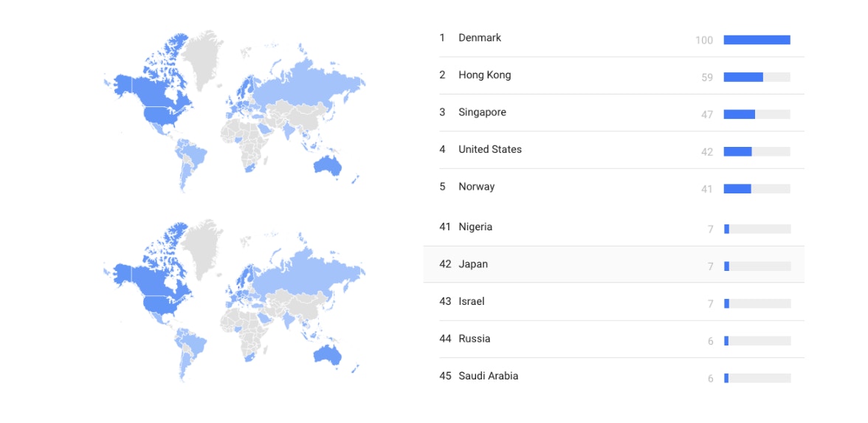Click Australia on the top world map
This screenshot has width=868, height=423.
pos(328,166)
